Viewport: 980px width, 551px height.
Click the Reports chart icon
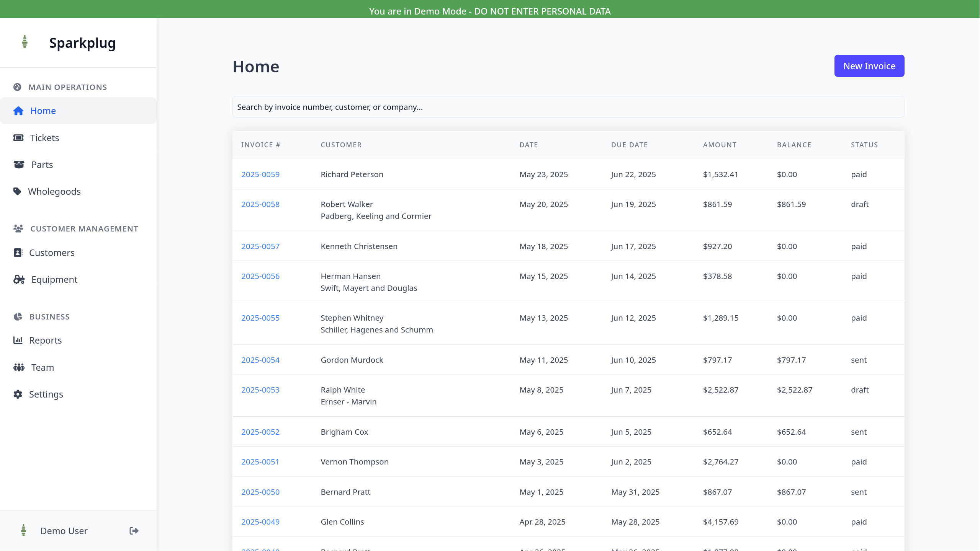coord(18,340)
